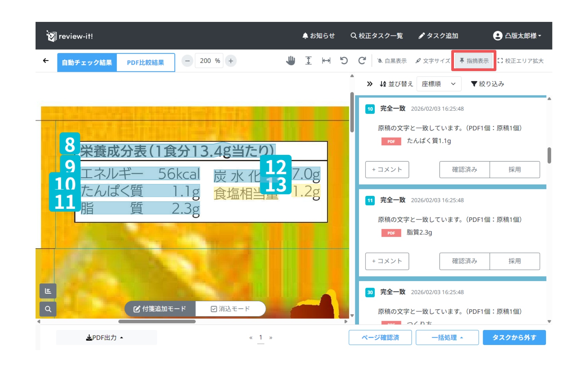Switch to the PDF比較結果 tab
588x372 pixels.
[145, 63]
